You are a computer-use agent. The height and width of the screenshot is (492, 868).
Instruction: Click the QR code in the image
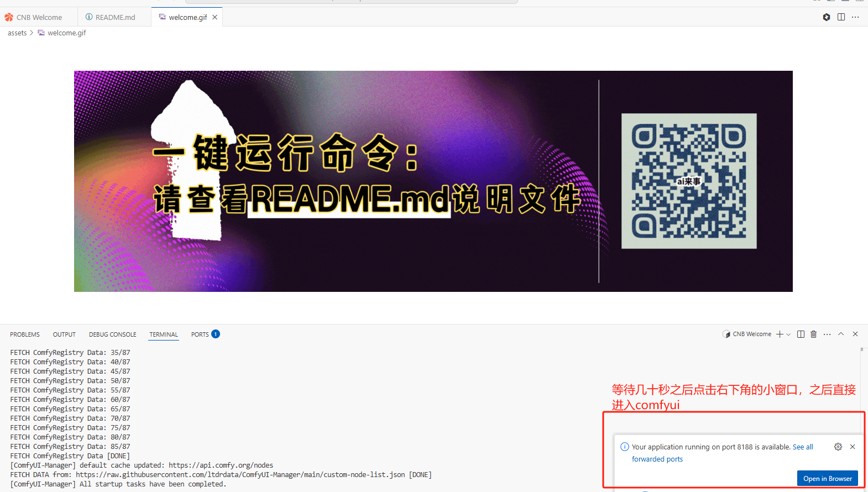689,181
